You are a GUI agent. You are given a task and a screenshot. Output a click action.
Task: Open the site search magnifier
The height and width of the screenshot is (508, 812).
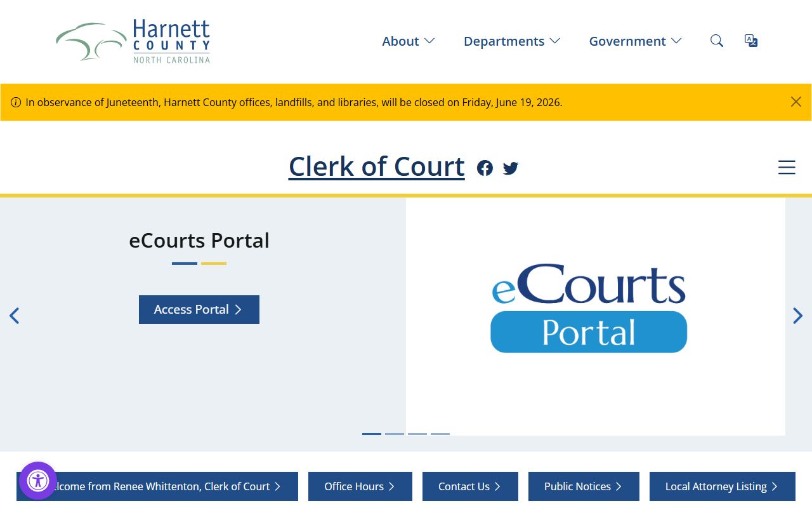717,41
